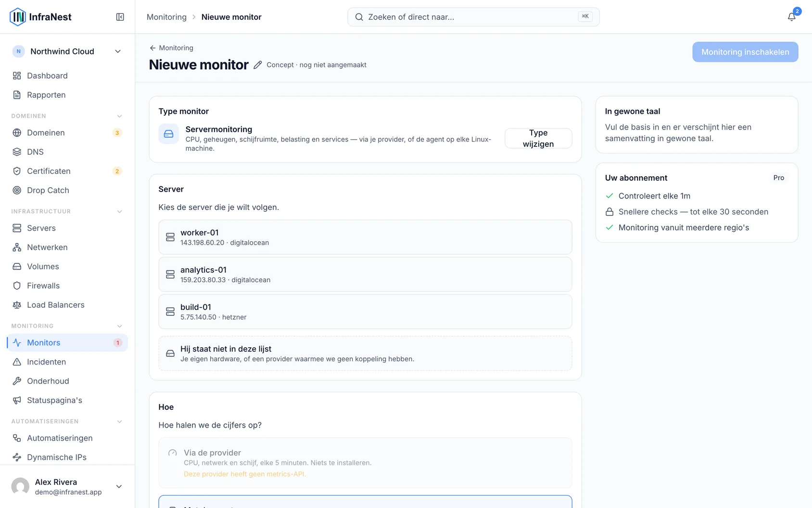This screenshot has height=508, width=812.
Task: Select the analytics-01 server option
Action: pyautogui.click(x=365, y=274)
